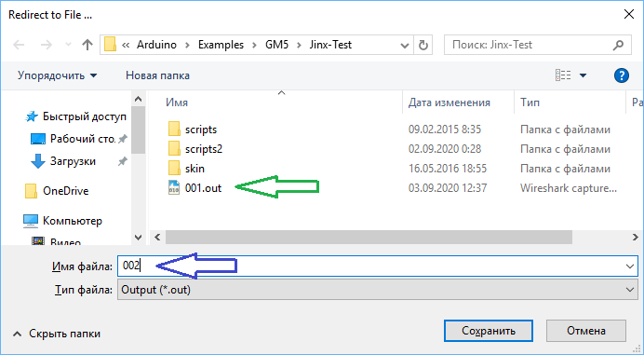
Task: Open view options dropdown arrow
Action: tap(583, 75)
